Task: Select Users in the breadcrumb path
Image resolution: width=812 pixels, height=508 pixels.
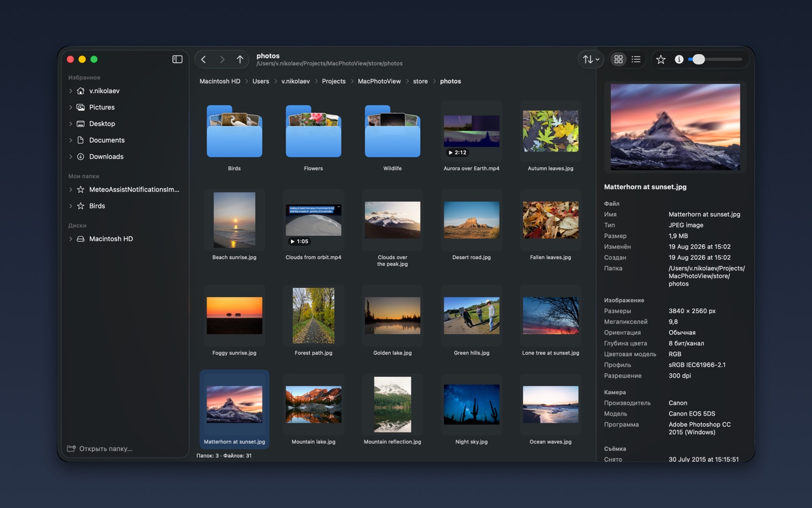Action: coord(261,81)
